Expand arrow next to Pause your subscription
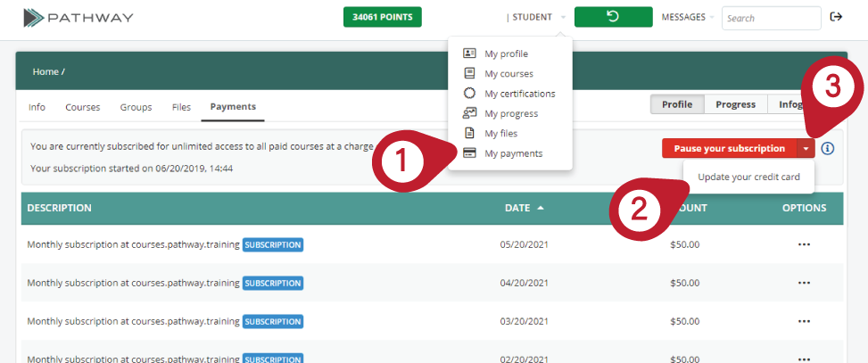Image resolution: width=868 pixels, height=363 pixels. [806, 149]
